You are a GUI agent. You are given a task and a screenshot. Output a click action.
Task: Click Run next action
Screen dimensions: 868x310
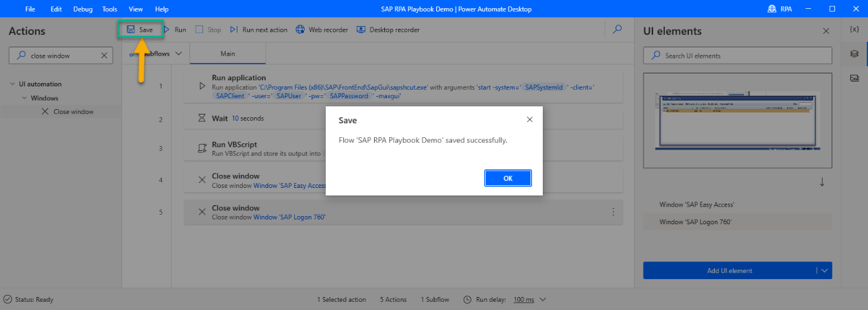pos(259,29)
